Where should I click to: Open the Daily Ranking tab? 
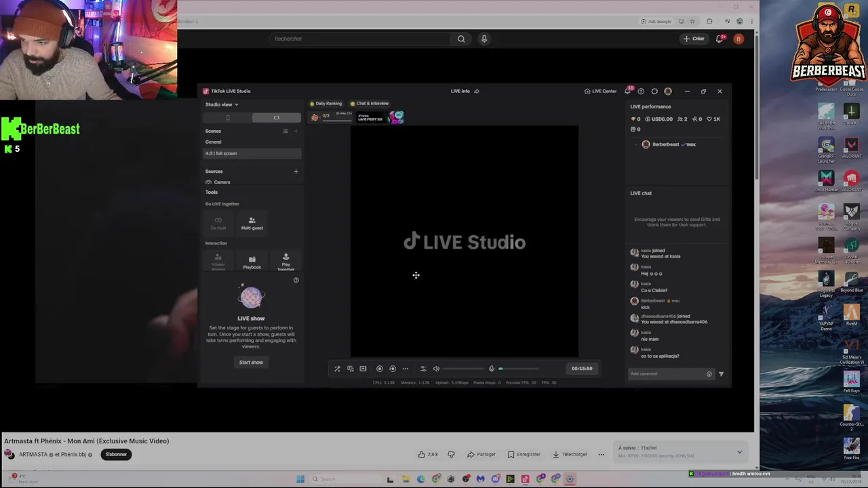[x=325, y=104]
